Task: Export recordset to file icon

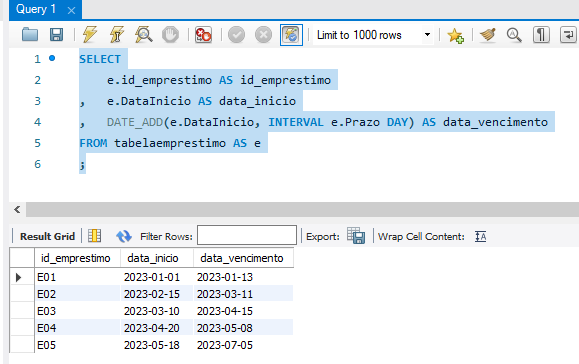Action: (356, 236)
